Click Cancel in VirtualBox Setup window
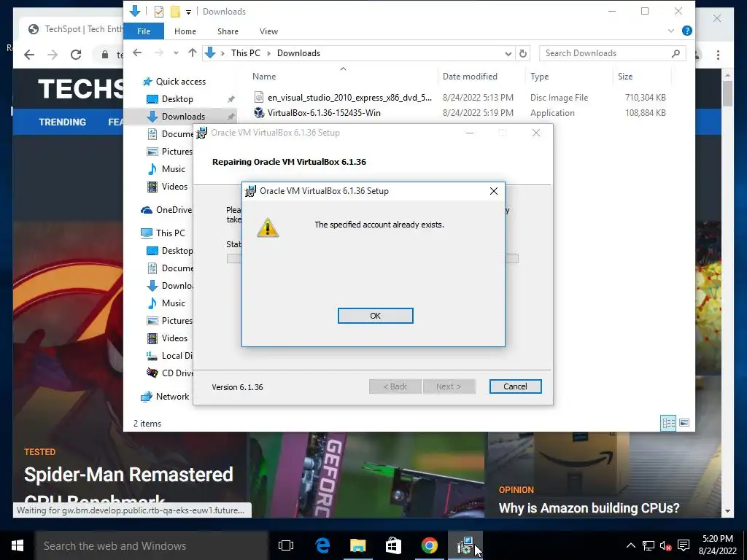This screenshot has height=560, width=747. (515, 386)
